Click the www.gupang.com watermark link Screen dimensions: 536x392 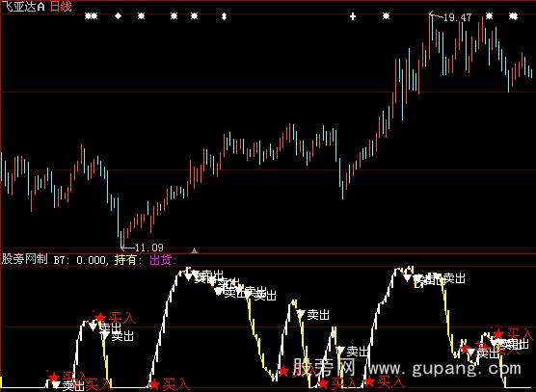pyautogui.click(x=445, y=369)
